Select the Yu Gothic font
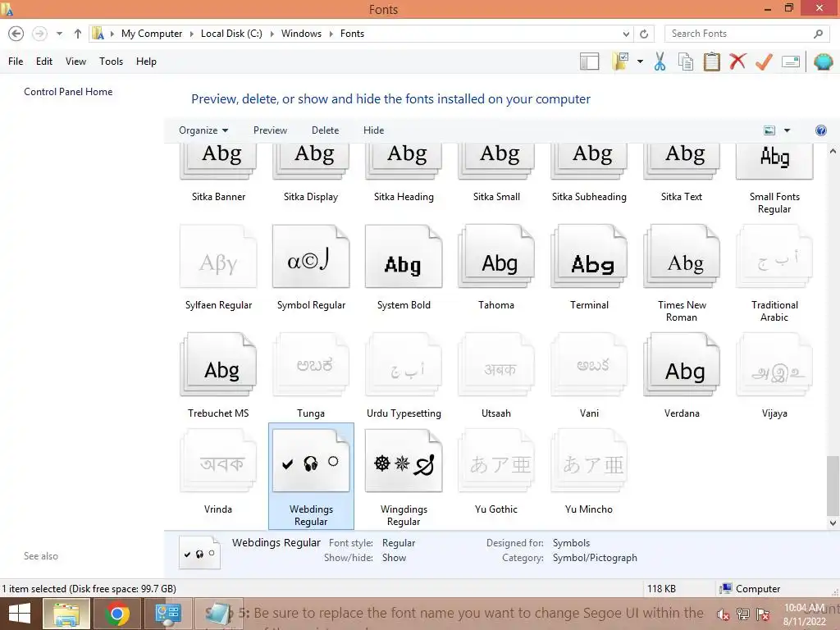The height and width of the screenshot is (630, 840). click(x=496, y=472)
